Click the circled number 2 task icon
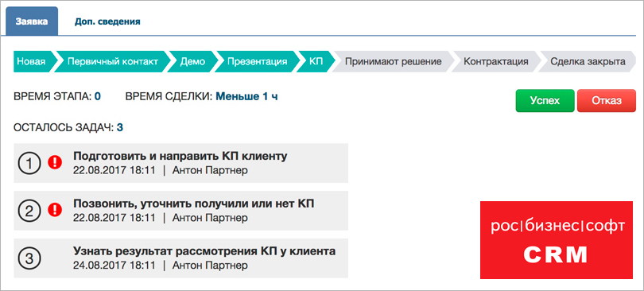 (x=29, y=211)
